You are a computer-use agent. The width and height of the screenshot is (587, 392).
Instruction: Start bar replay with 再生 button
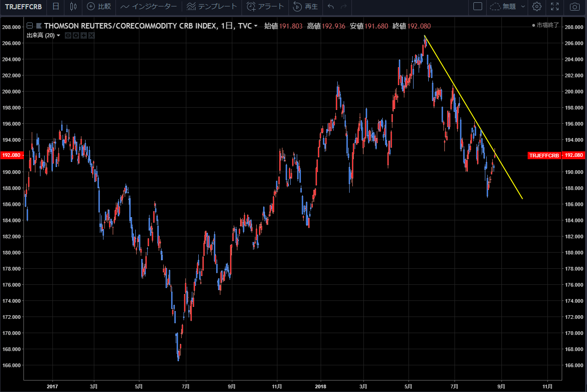point(305,6)
